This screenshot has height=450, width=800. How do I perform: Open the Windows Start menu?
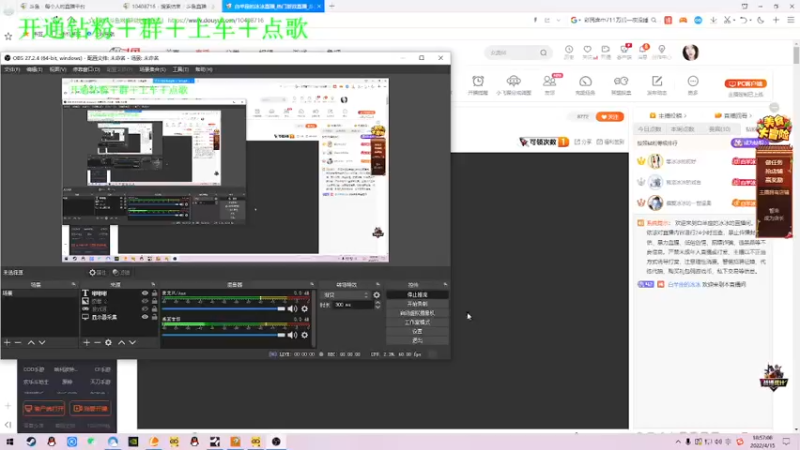[10, 442]
